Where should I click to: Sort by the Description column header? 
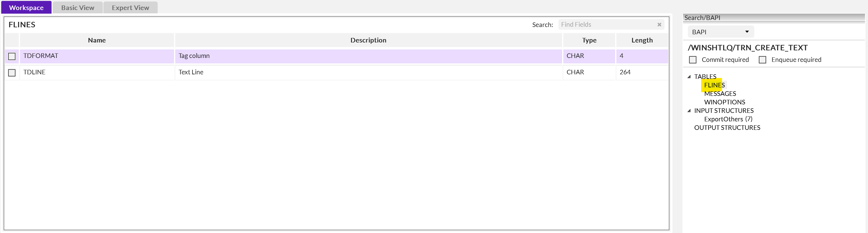(x=368, y=40)
